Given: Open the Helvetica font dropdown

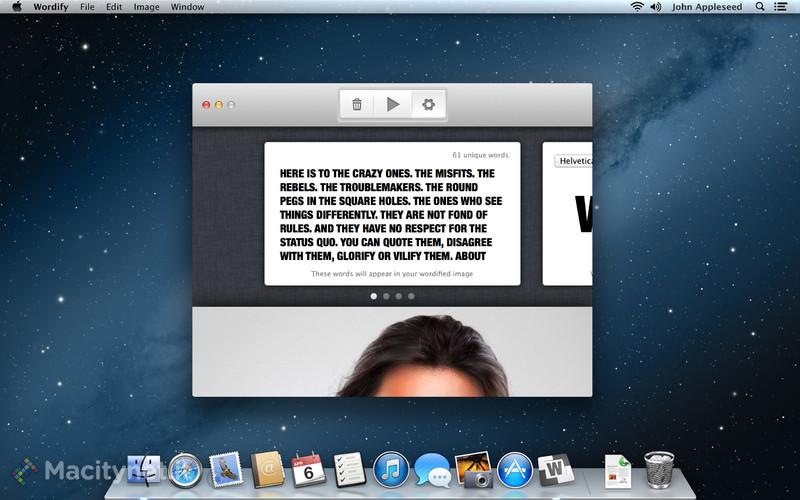Looking at the screenshot, I should tap(574, 160).
